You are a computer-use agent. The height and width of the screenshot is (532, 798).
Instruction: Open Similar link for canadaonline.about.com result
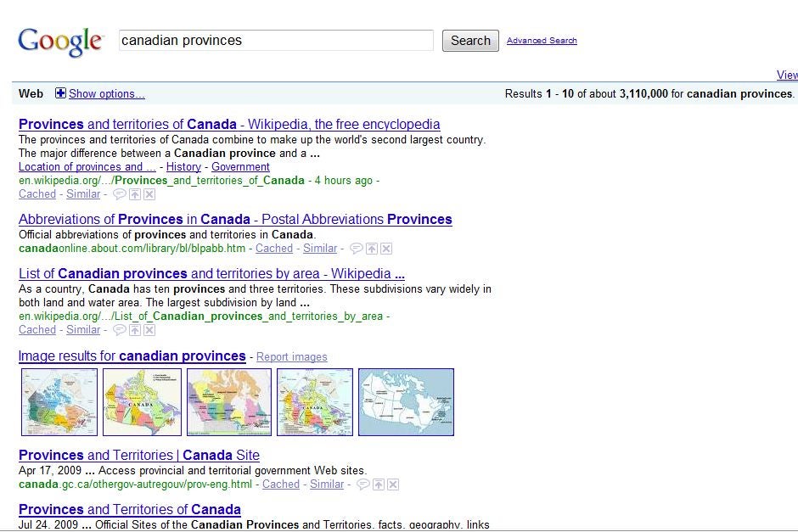point(319,249)
